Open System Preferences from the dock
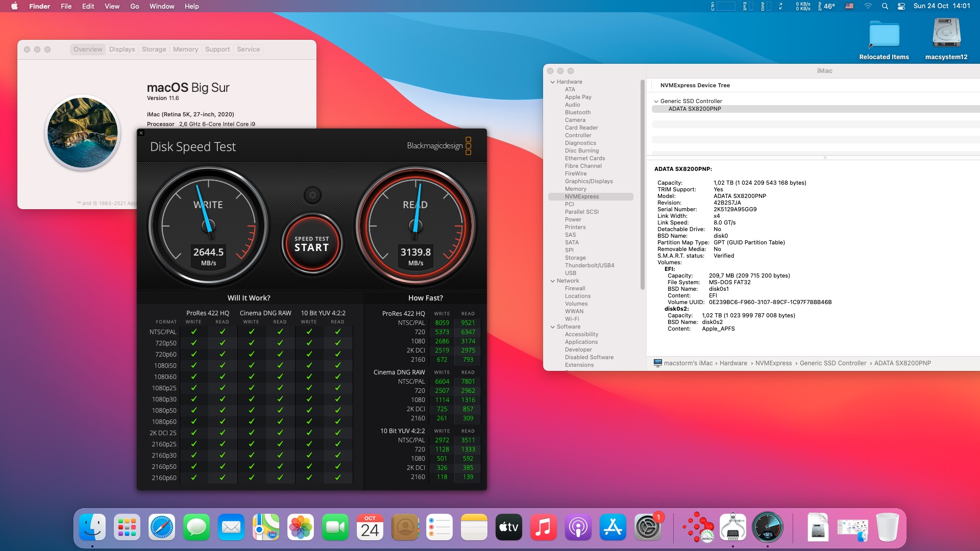Viewport: 980px width, 551px height. (647, 527)
